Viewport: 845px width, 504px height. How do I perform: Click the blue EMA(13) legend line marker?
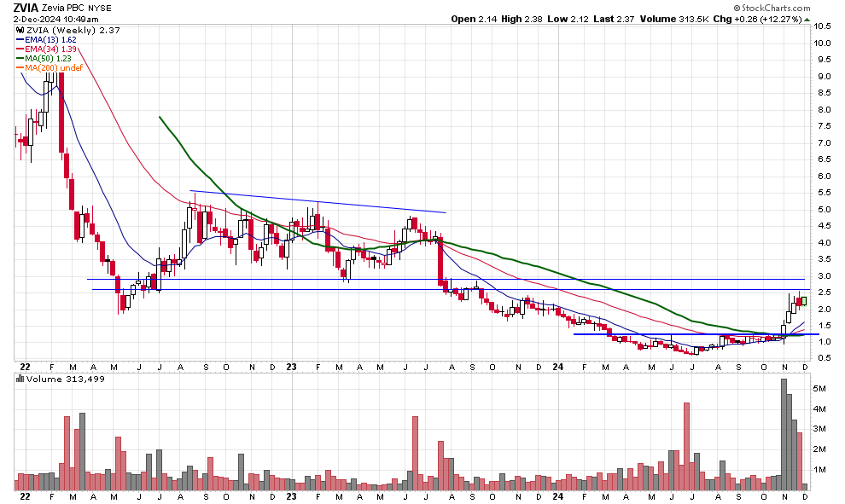pyautogui.click(x=20, y=40)
